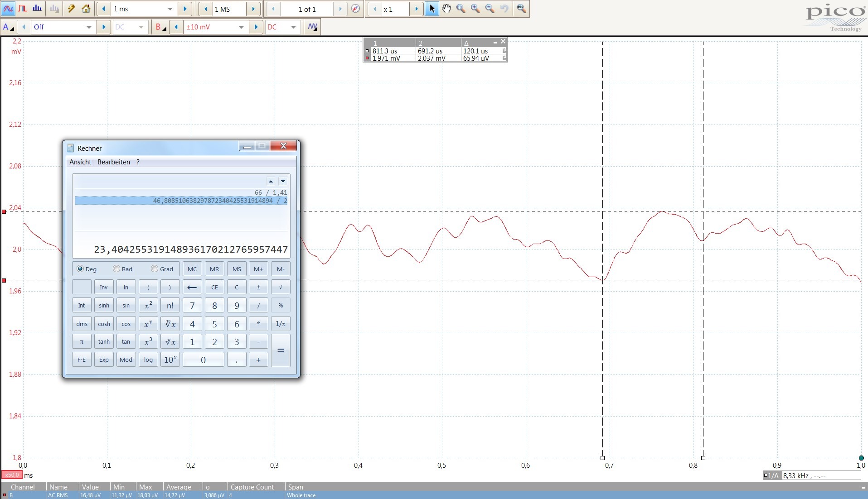868x499 pixels.
Task: Close the ruler legend box
Action: [x=503, y=42]
